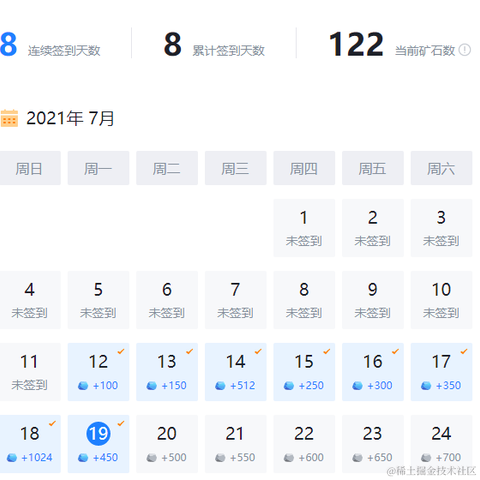Click the +1024 reward text
The width and height of the screenshot is (480, 480).
[x=36, y=458]
